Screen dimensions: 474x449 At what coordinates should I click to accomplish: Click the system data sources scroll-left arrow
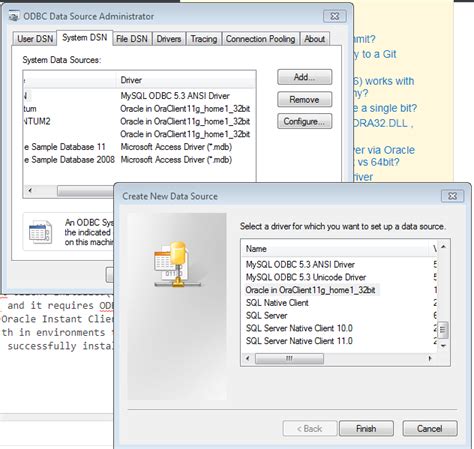pos(30,191)
